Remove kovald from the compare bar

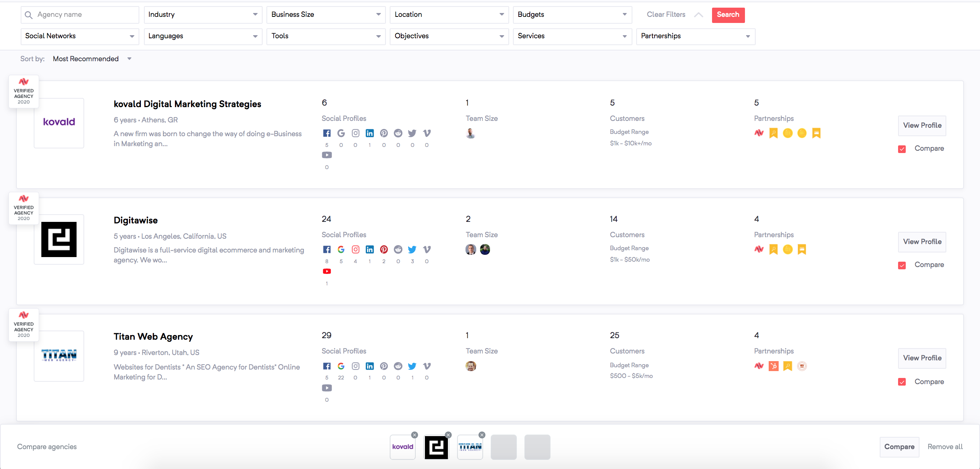pyautogui.click(x=415, y=435)
